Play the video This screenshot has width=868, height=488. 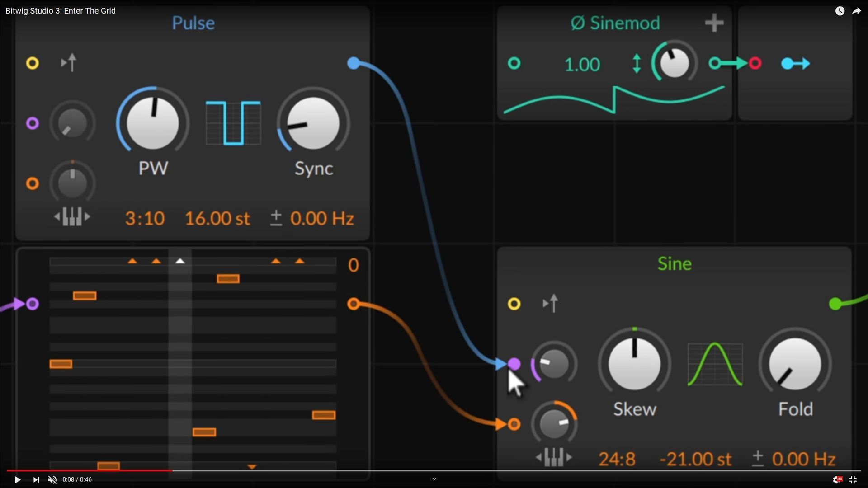click(x=17, y=479)
